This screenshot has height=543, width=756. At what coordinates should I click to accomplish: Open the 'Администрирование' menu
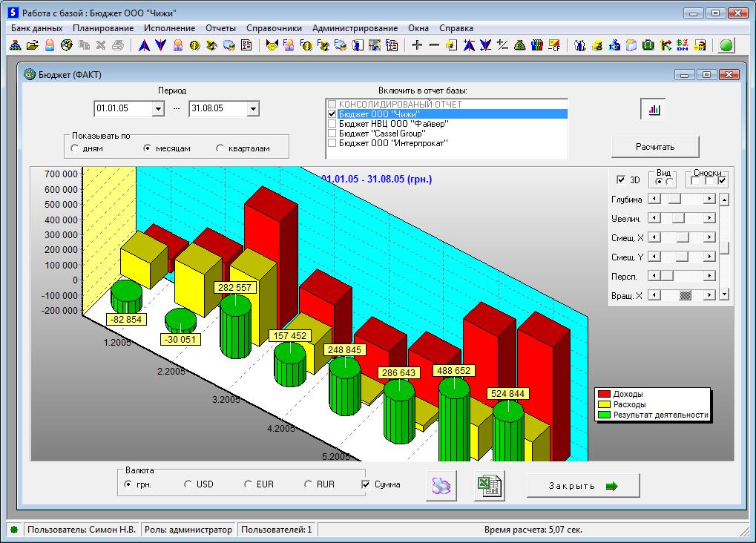click(x=355, y=28)
